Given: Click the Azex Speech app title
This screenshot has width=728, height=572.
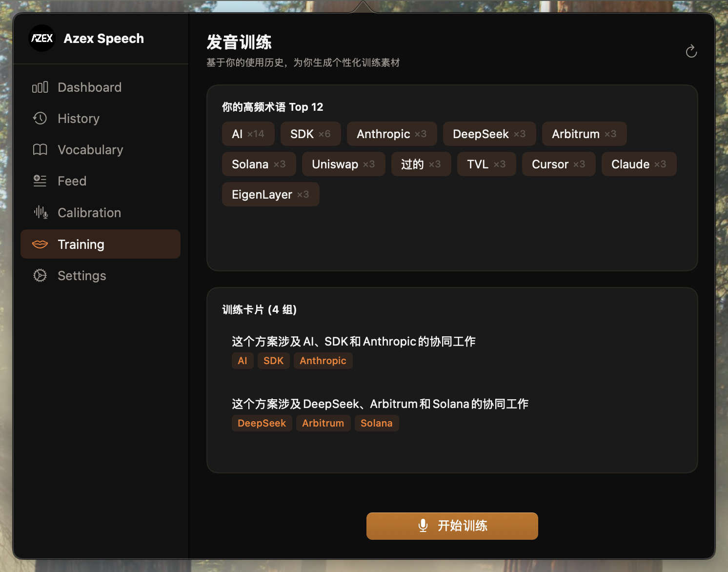Looking at the screenshot, I should click(x=104, y=39).
